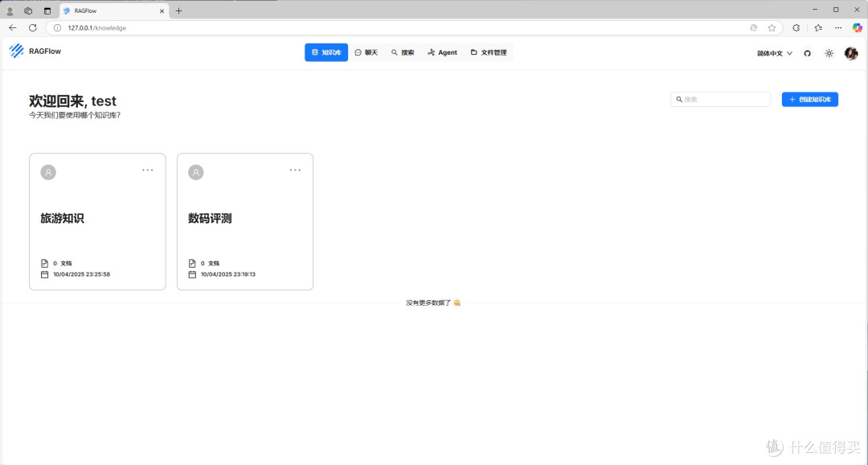Click the avatar icon on 数码评测 card
This screenshot has height=465, width=868.
(196, 172)
